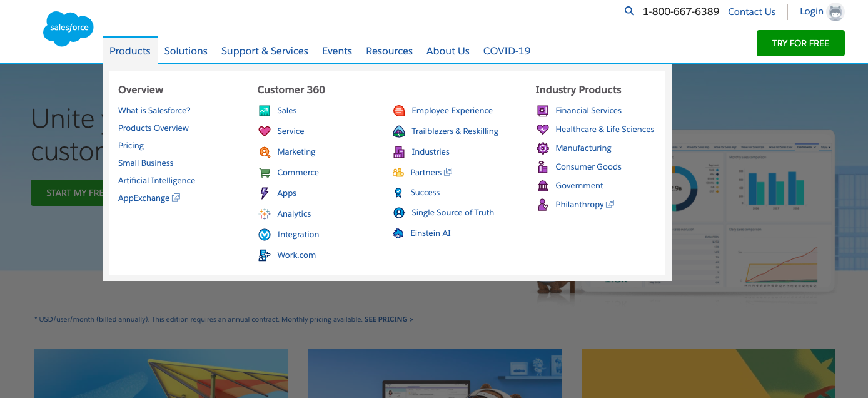Open Products Overview link
Screen dimensions: 868x398
pos(153,128)
